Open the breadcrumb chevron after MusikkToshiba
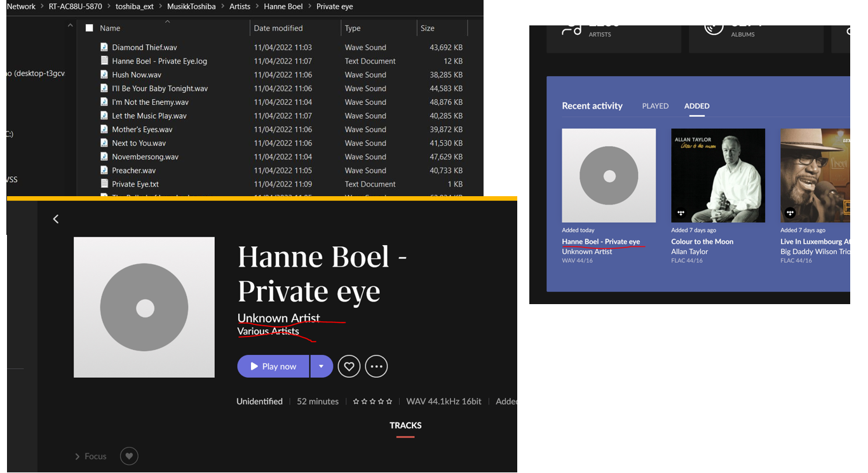Viewport: 868px width, 473px height. [222, 6]
